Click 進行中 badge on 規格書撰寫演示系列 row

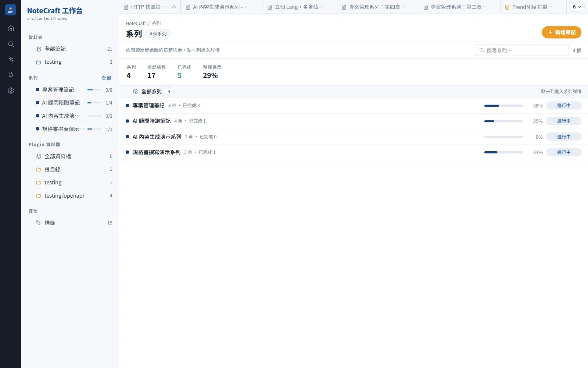pos(564,152)
